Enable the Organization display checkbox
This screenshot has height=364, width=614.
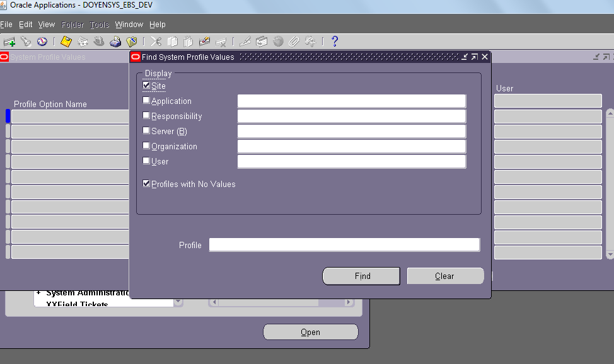click(x=146, y=146)
